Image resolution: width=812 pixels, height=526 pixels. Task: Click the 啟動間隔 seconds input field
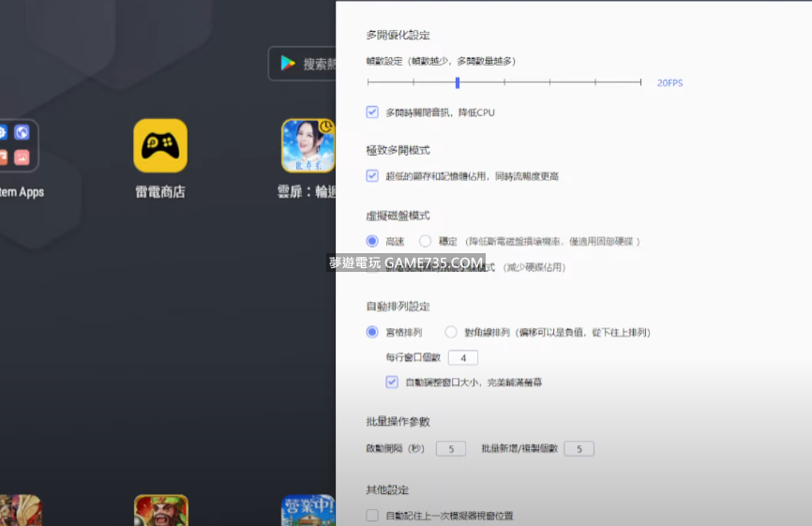pyautogui.click(x=451, y=449)
